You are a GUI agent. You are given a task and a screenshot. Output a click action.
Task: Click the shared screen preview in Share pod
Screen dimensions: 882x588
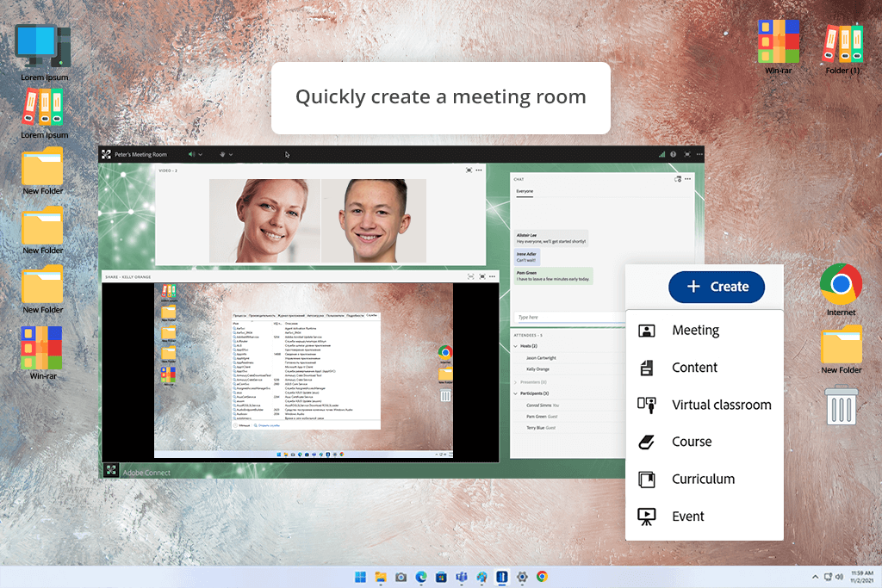pyautogui.click(x=304, y=370)
